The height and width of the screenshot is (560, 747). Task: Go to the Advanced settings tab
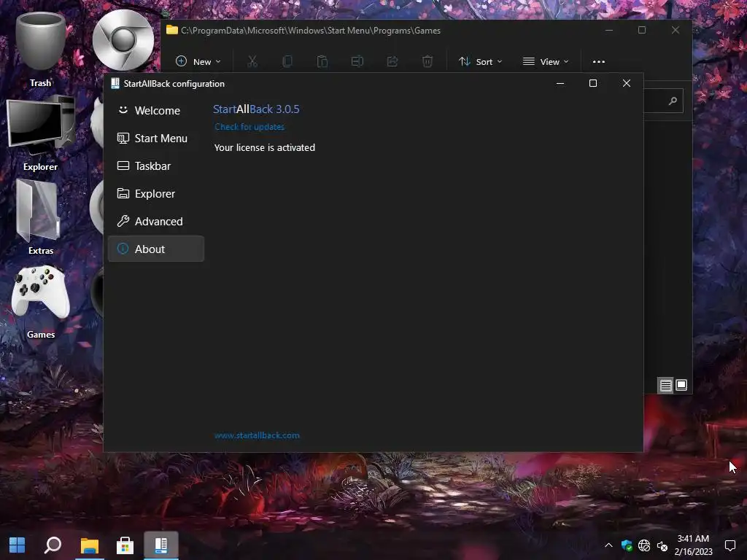click(156, 221)
